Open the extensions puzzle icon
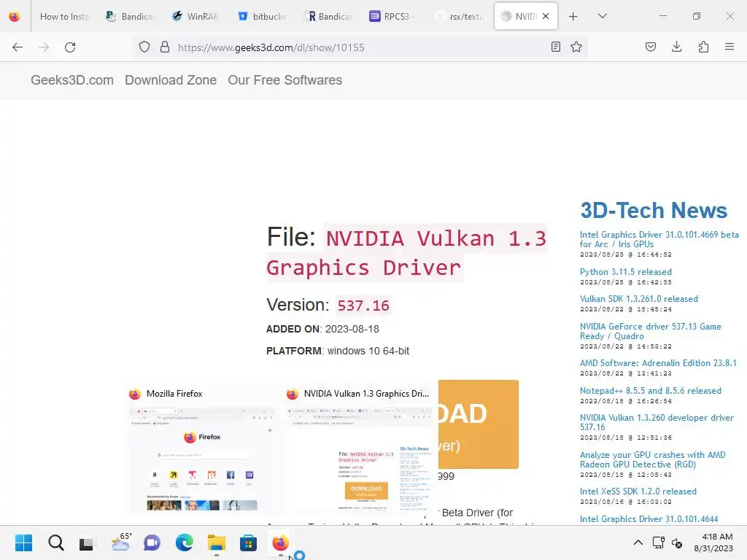Viewport: 747px width, 560px height. point(703,47)
